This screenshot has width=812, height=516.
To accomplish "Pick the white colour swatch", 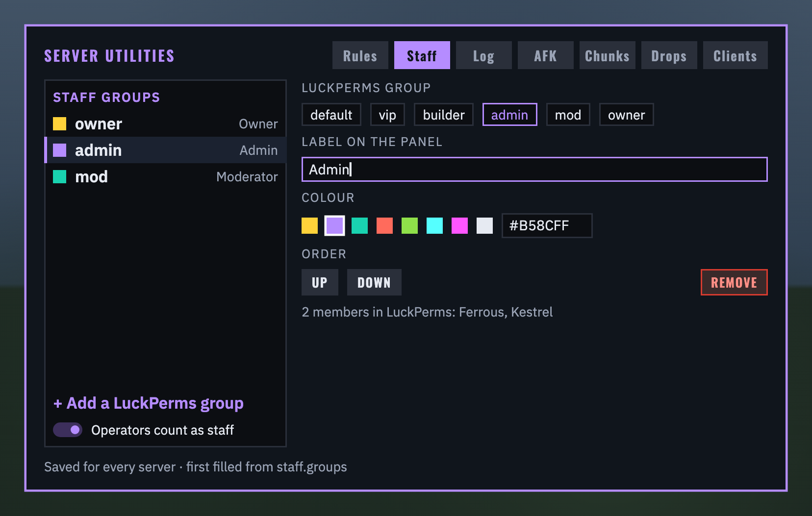I will point(484,225).
